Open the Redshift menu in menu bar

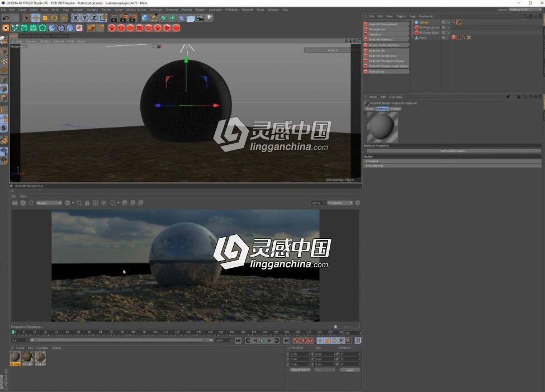pos(248,10)
